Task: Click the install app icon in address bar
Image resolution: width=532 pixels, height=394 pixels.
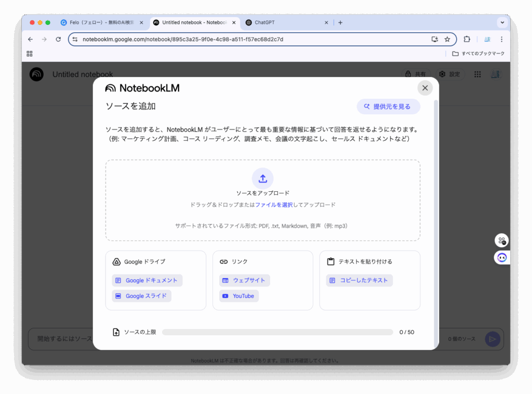Action: pyautogui.click(x=435, y=40)
